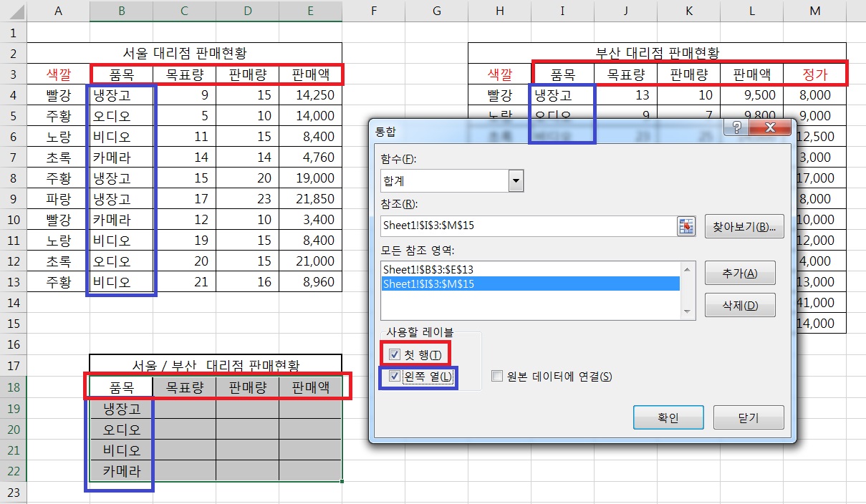
Task: Select row 16 header
Action: [x=14, y=344]
